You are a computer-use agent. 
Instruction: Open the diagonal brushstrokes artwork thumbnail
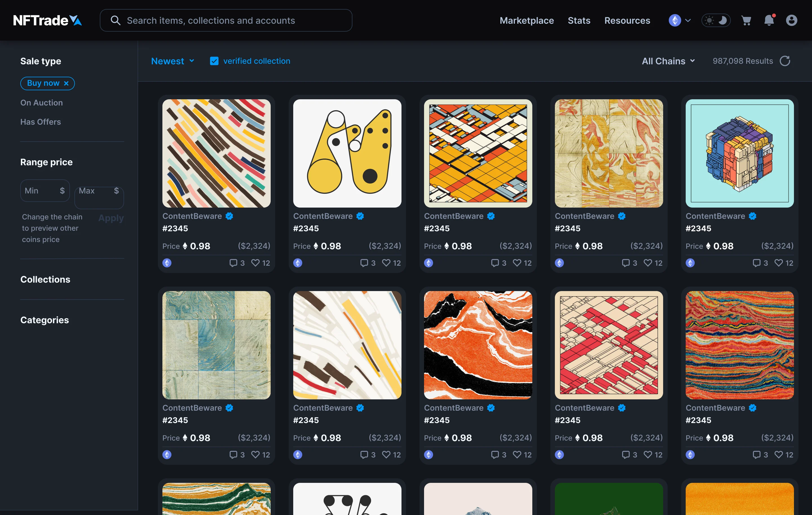point(216,153)
